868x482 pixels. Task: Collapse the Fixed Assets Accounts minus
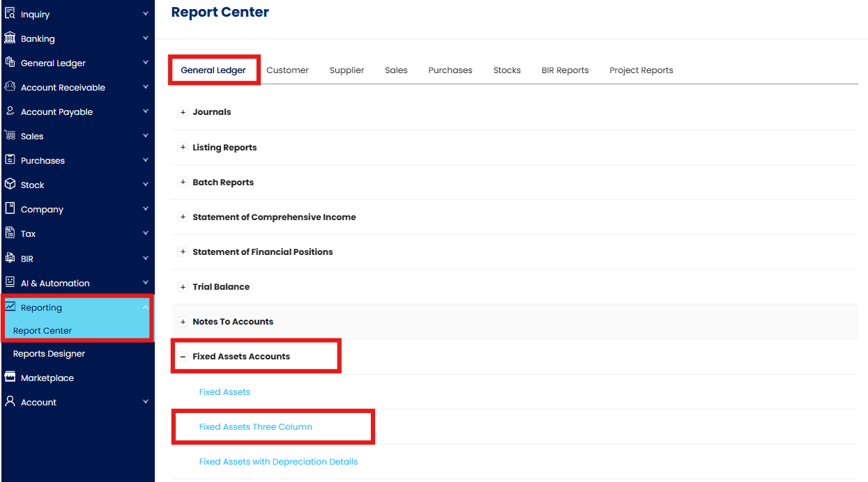(x=183, y=356)
